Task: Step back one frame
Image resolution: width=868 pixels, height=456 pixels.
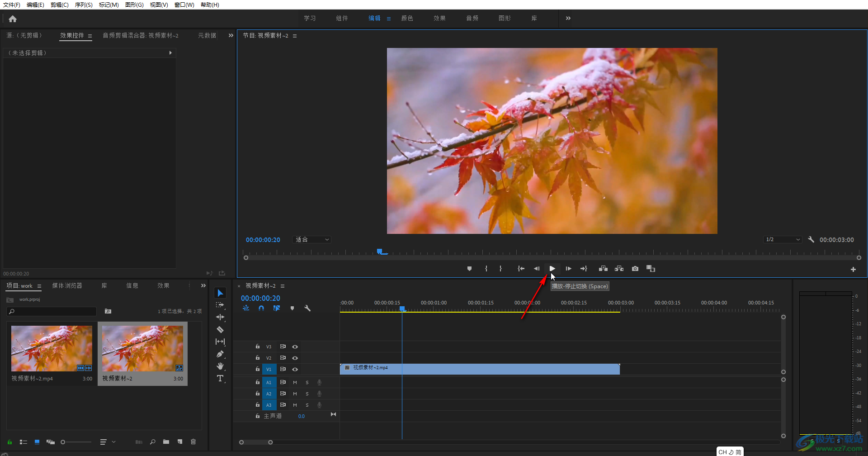Action: pos(537,269)
